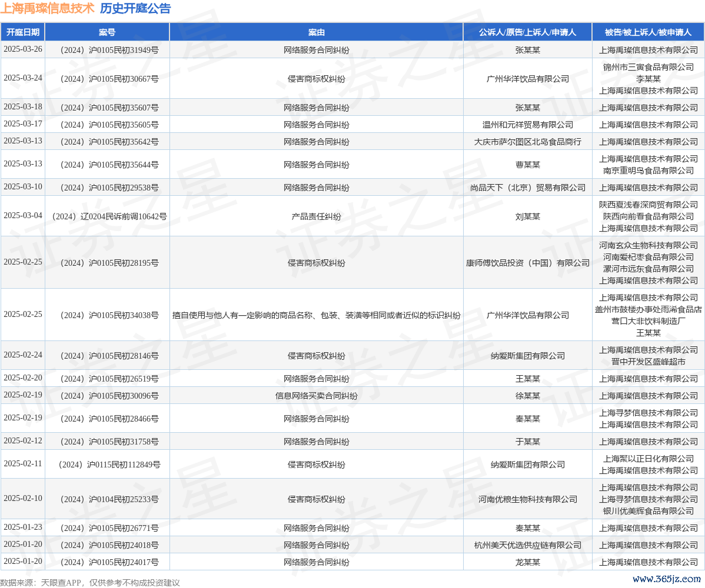The height and width of the screenshot is (588, 705).
Task: Click defendant 银川优美辉食品有限公司
Action: click(x=649, y=511)
